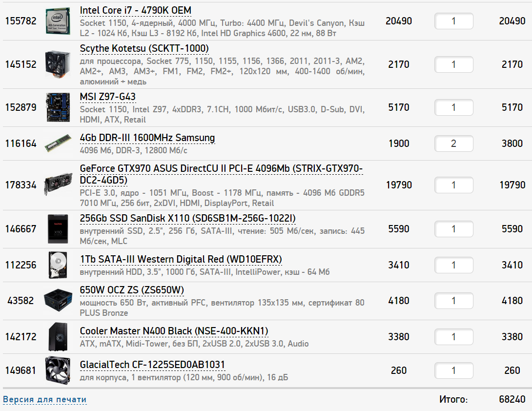Click the Intel Core i7 processor thumbnail
The height and width of the screenshot is (411, 532).
point(58,21)
